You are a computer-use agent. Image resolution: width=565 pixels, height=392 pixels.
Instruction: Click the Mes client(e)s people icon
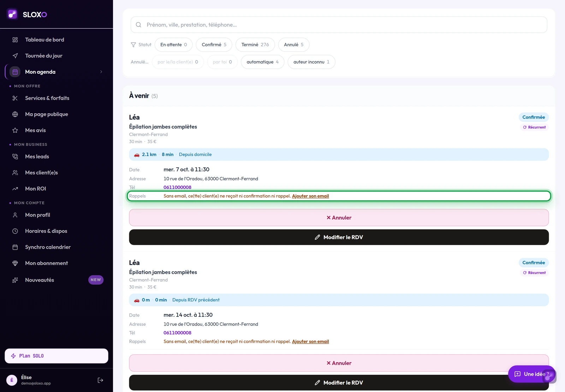(15, 173)
